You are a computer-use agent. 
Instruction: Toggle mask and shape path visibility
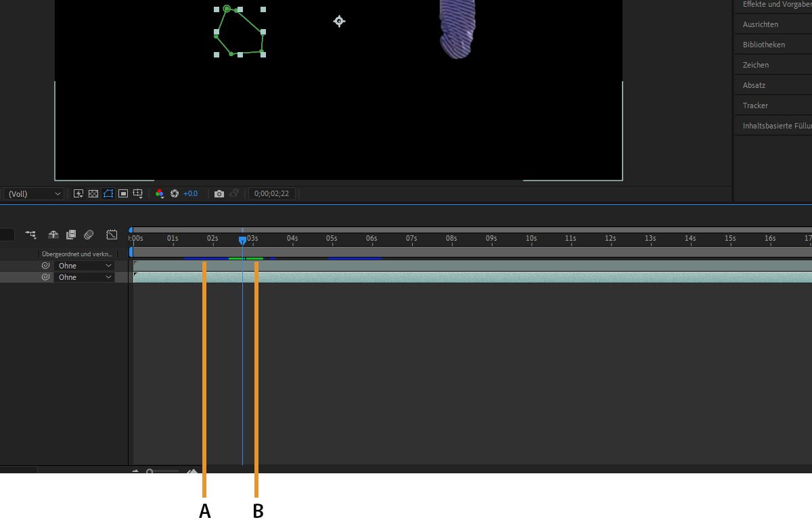(108, 193)
